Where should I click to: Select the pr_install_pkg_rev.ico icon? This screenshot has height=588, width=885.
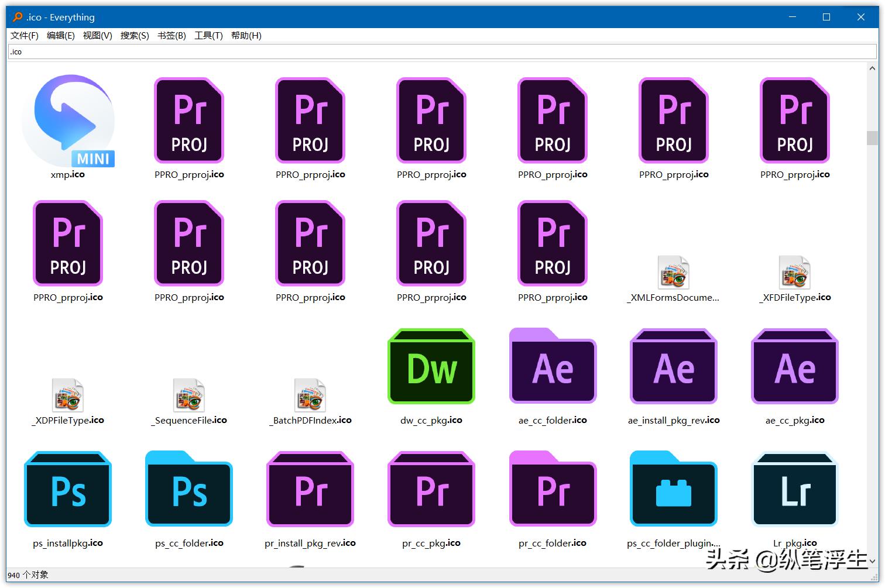(x=310, y=489)
